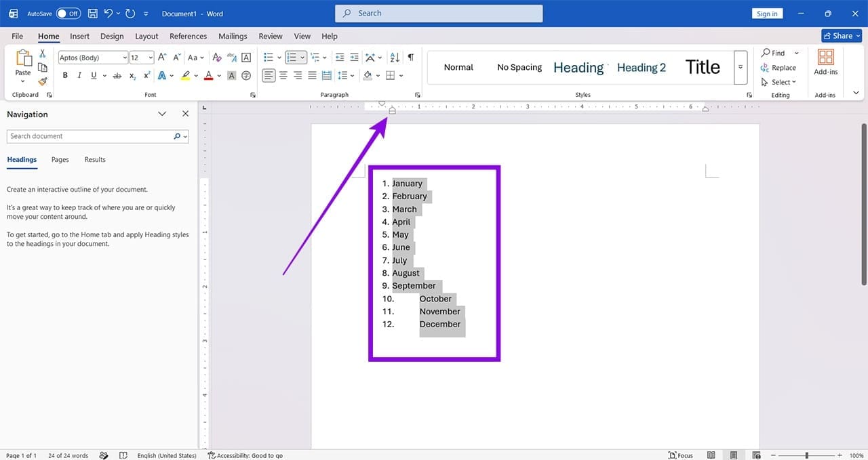
Task: Toggle Web Layout view
Action: click(x=755, y=455)
